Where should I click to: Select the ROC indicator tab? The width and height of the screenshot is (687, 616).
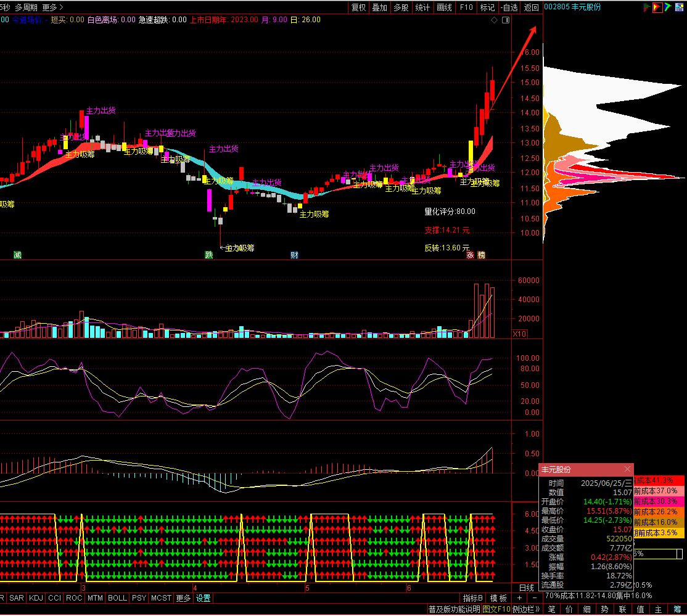coord(74,598)
